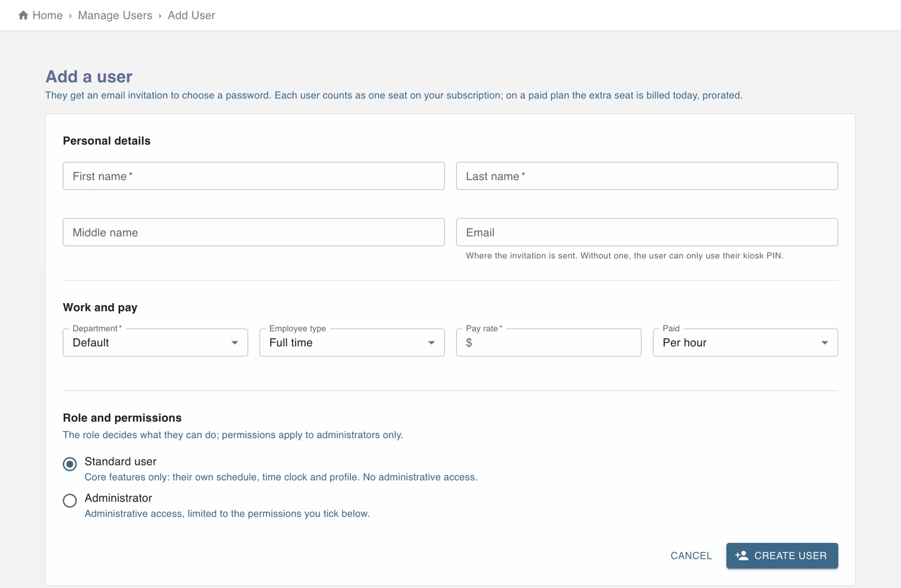Click the 'role decides what they can do' note
Screen dimensions: 901x588
click(233, 435)
